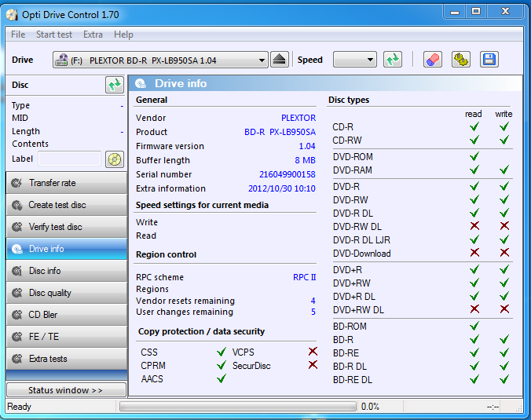Click the Opti Drive Control title bar icon
Screen dimensions: 531x420
[x=12, y=15]
